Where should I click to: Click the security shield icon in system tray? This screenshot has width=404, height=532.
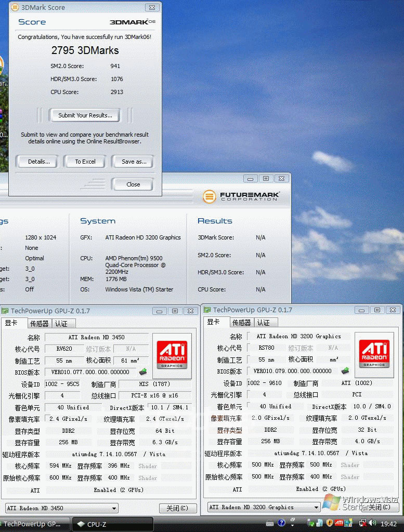click(x=329, y=523)
